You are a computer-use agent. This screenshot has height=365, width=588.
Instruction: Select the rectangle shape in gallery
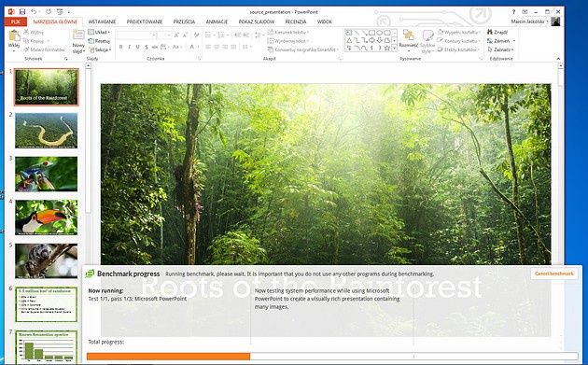[371, 33]
